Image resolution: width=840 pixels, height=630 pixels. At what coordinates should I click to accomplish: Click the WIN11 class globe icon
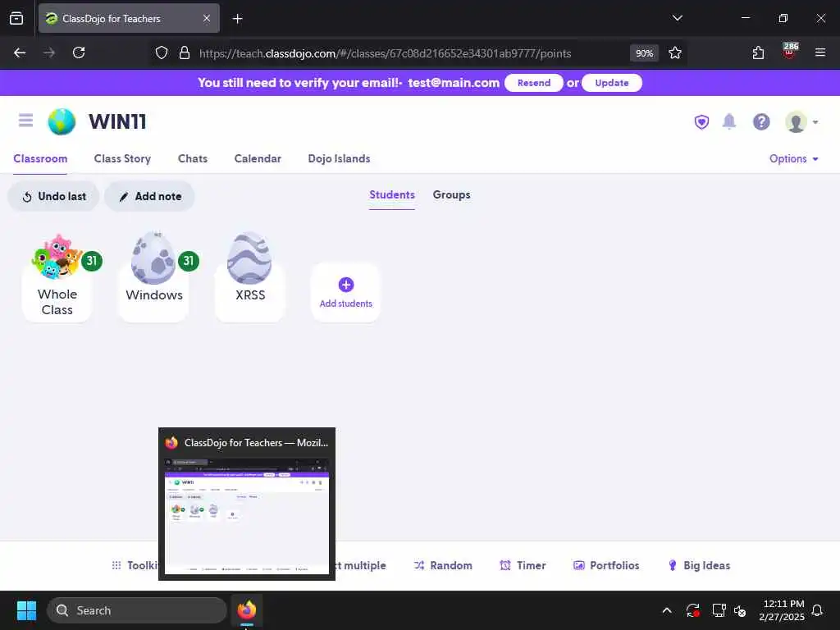coord(62,121)
